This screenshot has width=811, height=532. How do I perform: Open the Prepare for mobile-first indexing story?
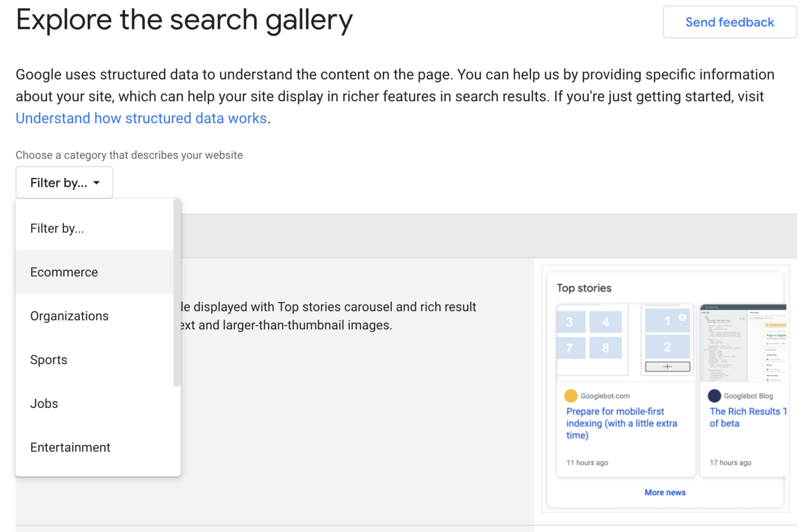pos(621,423)
